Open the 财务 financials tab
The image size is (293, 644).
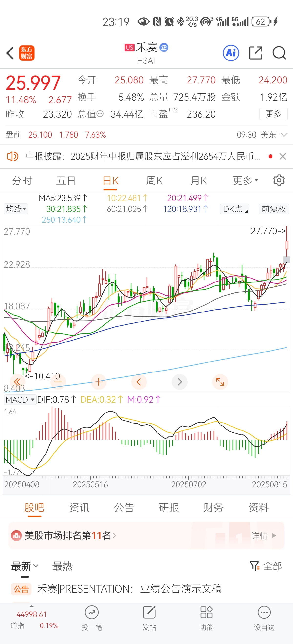coord(214,507)
